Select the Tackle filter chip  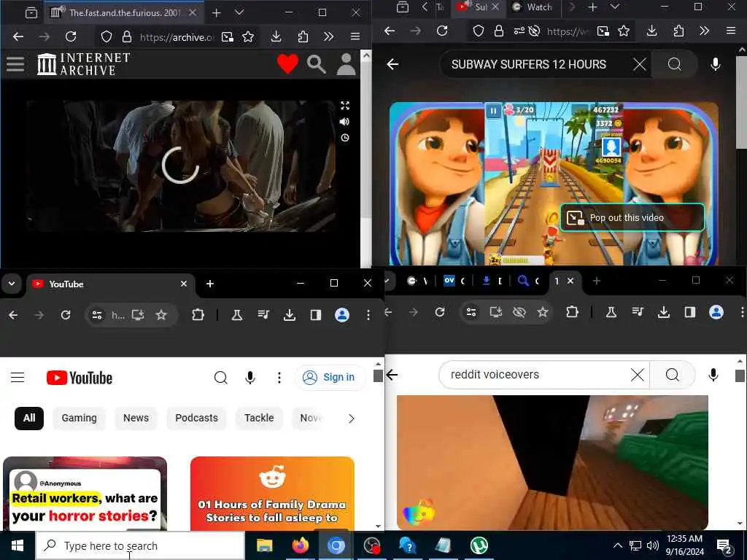[259, 418]
